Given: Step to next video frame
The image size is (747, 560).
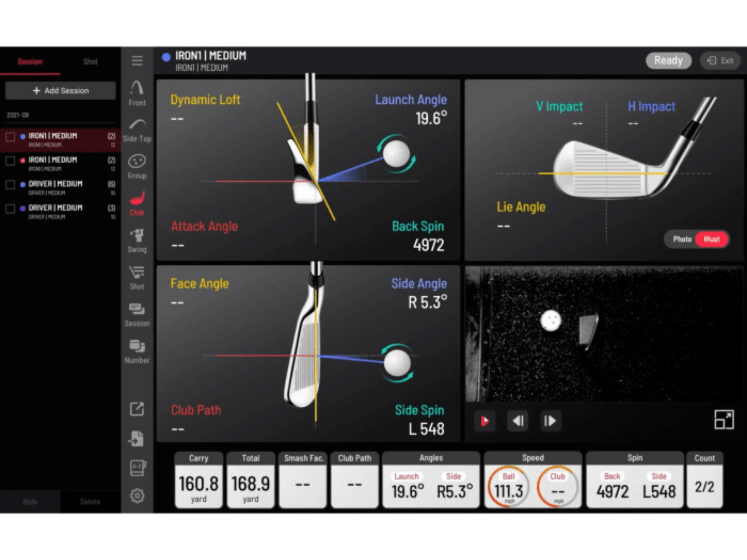Looking at the screenshot, I should click(x=550, y=421).
